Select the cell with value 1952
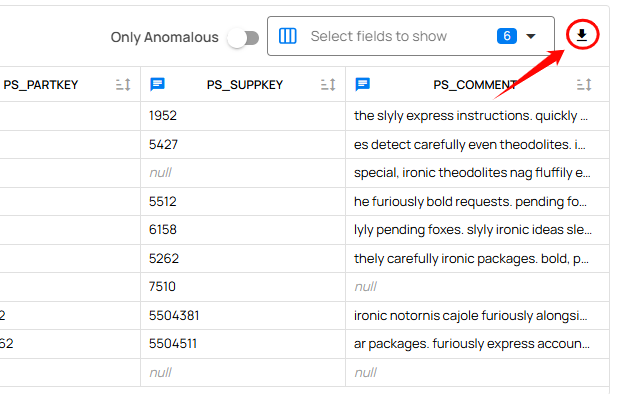The image size is (619, 394). pos(243,116)
